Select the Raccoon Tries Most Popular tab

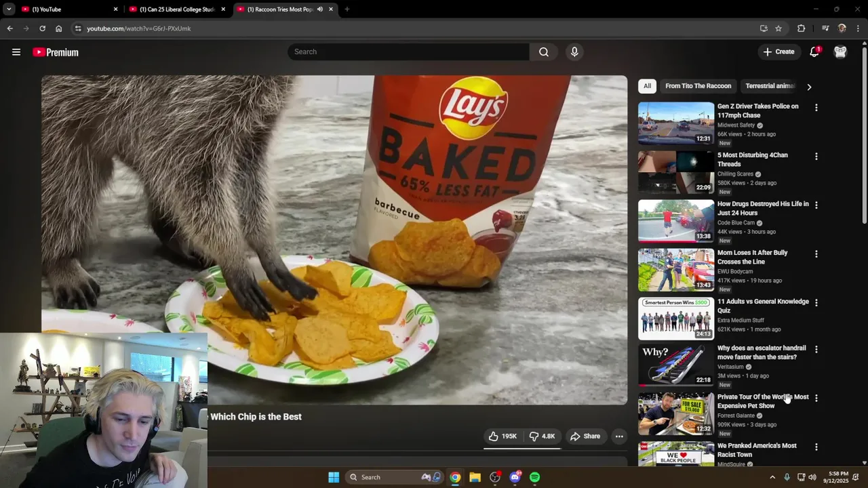tap(280, 9)
